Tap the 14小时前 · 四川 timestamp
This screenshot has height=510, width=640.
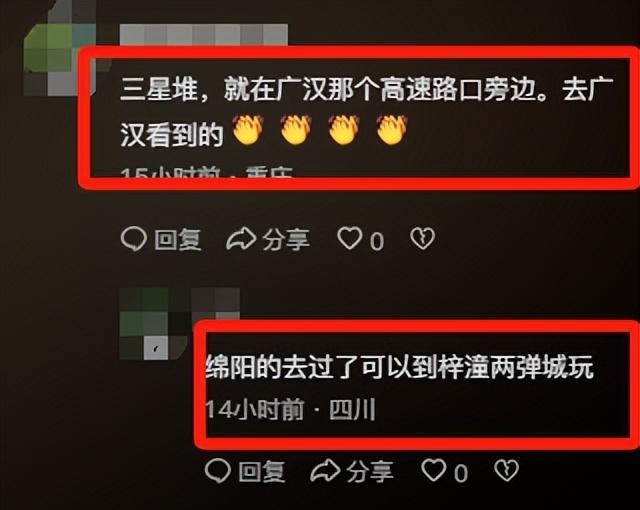click(290, 410)
